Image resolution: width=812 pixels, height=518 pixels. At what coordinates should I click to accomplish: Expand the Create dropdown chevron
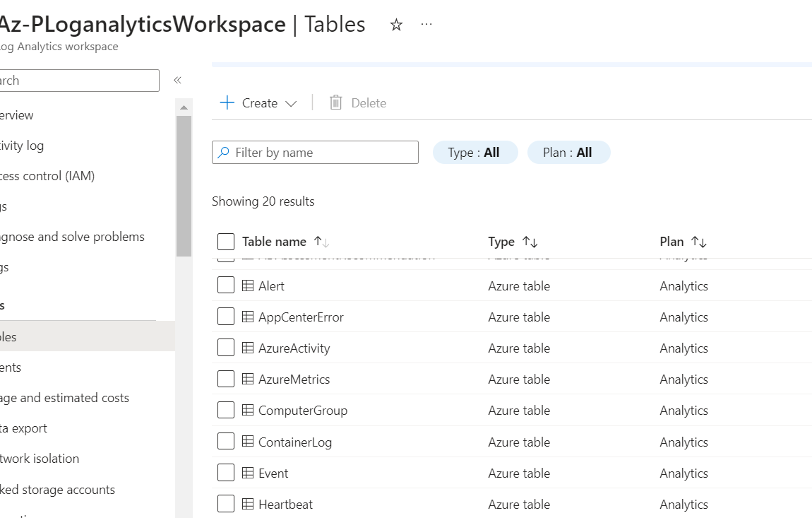click(x=291, y=104)
